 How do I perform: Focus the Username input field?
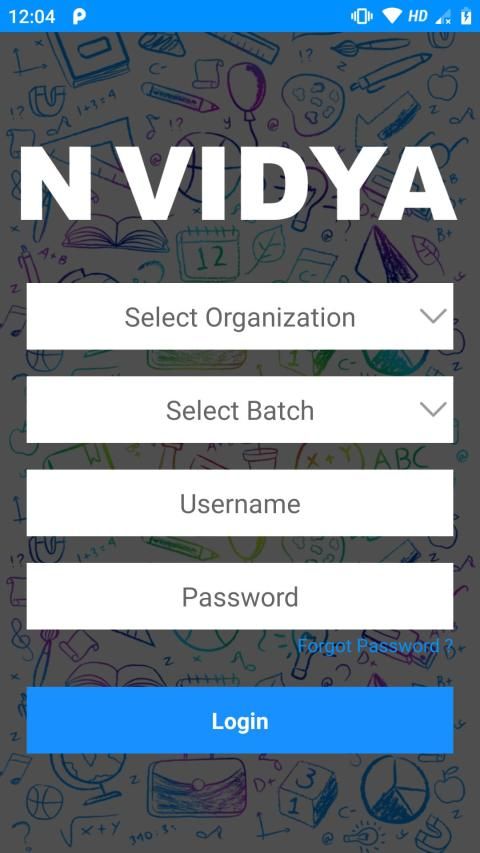pos(239,503)
